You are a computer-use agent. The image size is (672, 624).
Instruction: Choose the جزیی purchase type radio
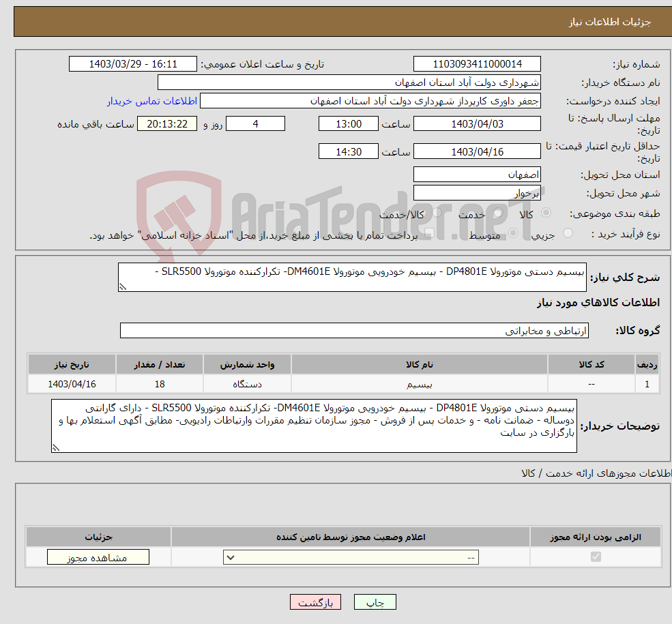click(x=568, y=233)
